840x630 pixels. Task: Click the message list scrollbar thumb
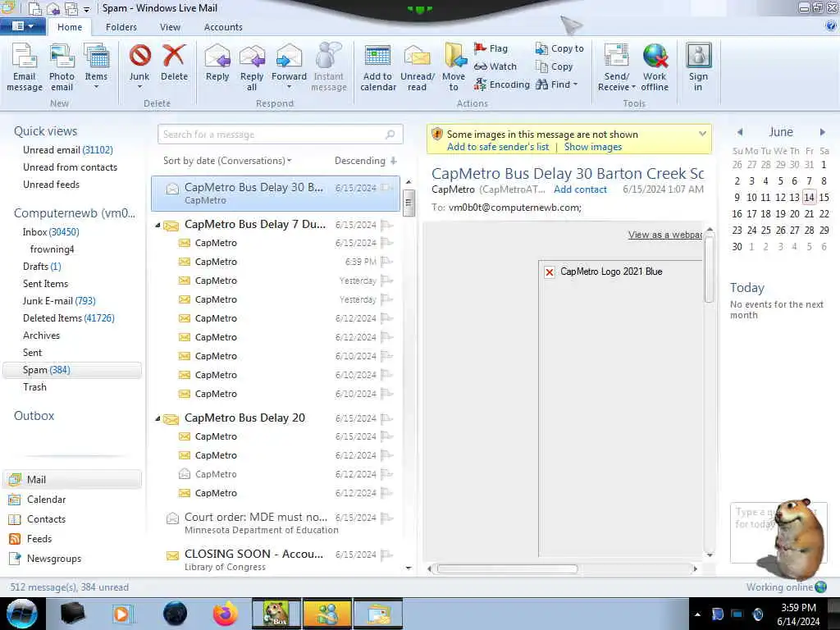409,203
